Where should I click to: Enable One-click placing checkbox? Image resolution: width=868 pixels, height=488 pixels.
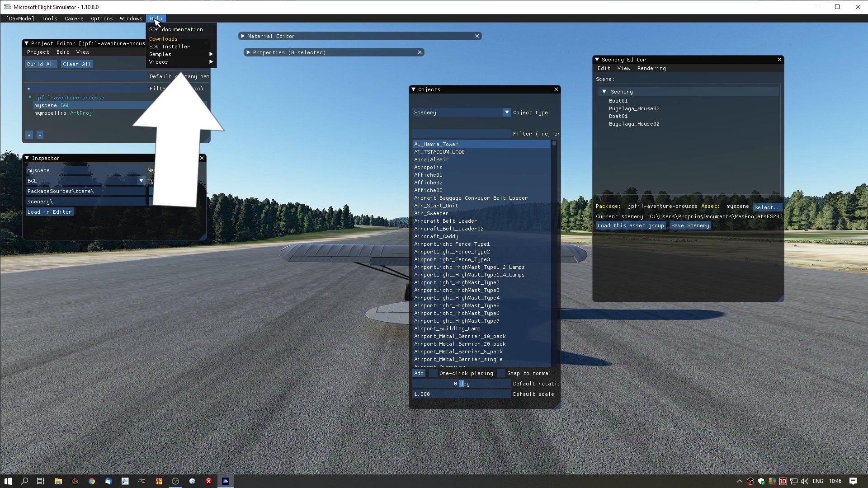(x=433, y=373)
